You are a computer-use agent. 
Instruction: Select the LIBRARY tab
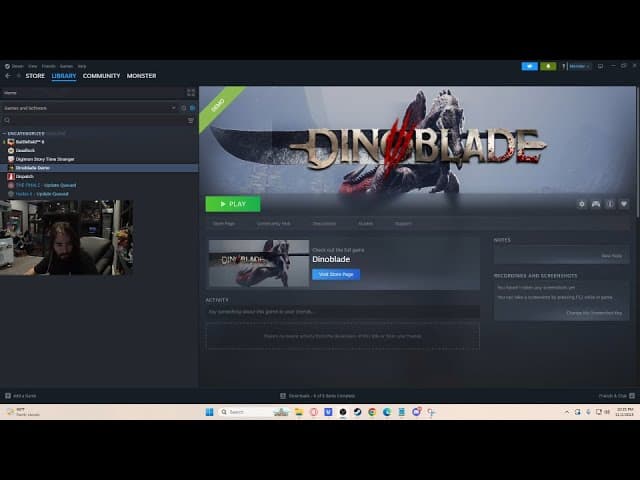pyautogui.click(x=64, y=76)
